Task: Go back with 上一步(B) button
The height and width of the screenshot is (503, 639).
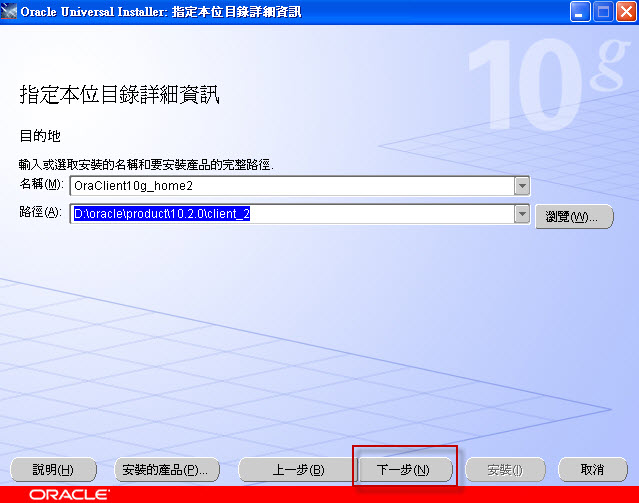Action: (x=298, y=470)
